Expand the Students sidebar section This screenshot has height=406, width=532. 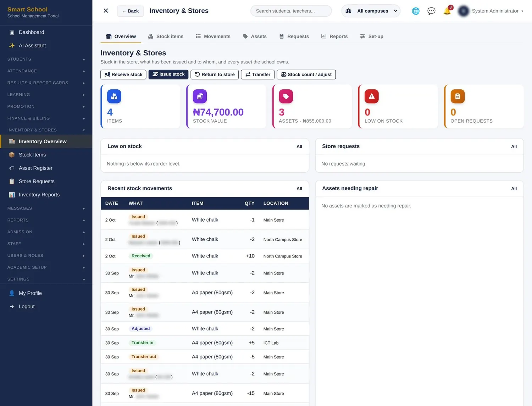pyautogui.click(x=46, y=59)
